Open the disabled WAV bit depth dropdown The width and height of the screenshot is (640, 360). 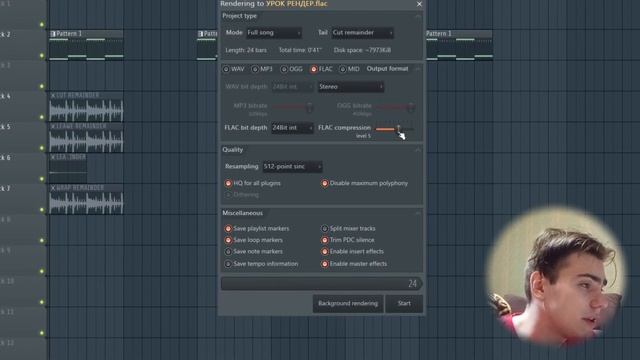tap(292, 87)
